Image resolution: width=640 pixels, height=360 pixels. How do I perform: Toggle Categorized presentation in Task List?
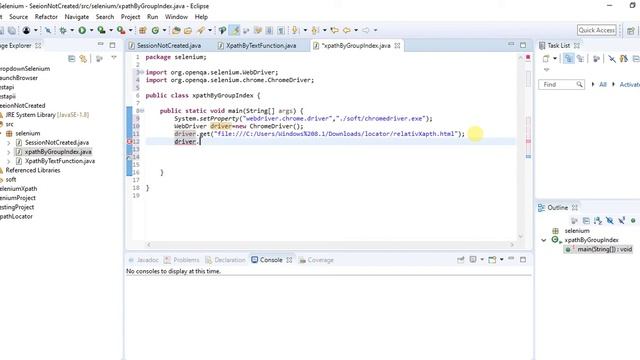coord(569,59)
